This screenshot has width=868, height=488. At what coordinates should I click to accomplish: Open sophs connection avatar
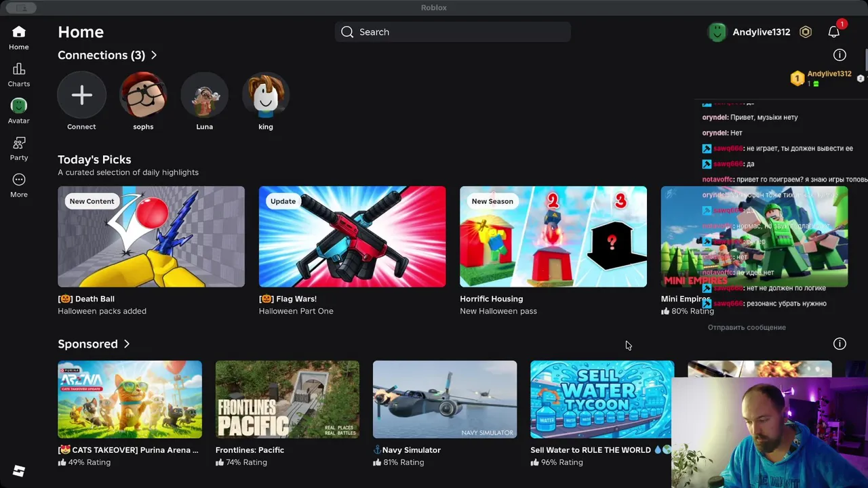pyautogui.click(x=143, y=96)
